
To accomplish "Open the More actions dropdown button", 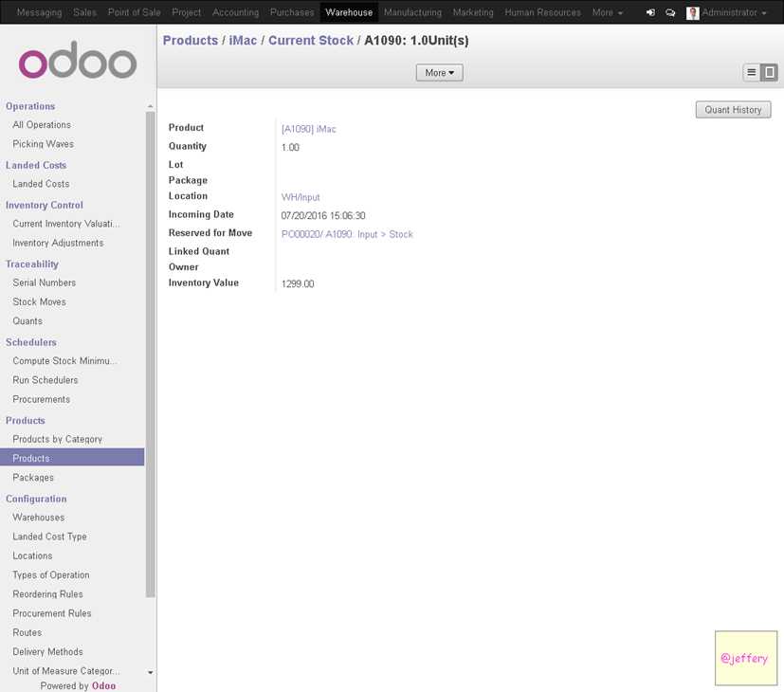I will pos(440,72).
